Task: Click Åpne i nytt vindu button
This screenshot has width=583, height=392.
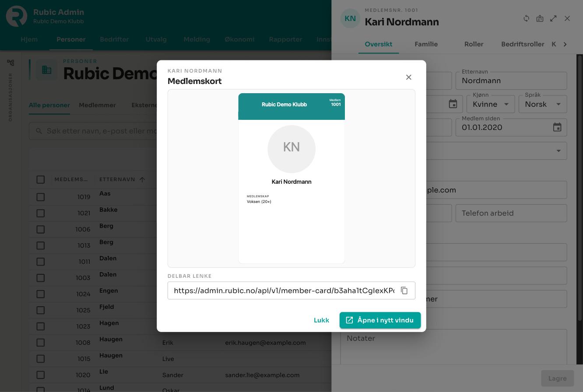Action: 380,320
